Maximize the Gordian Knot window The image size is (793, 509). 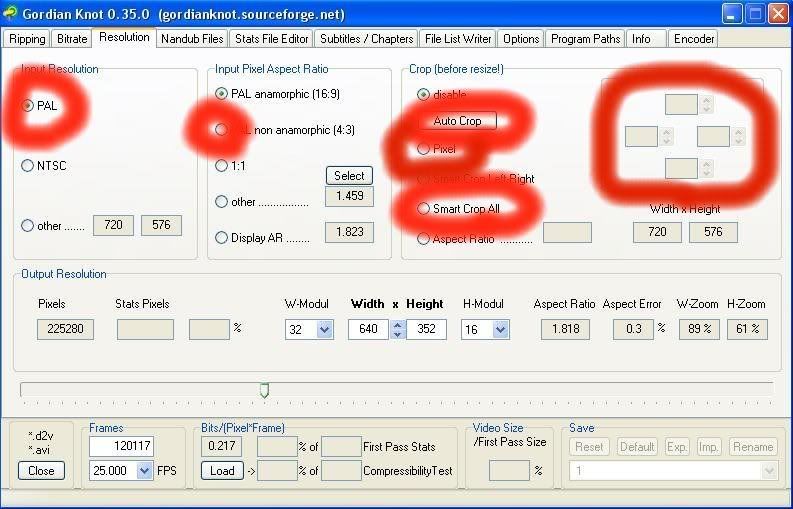[x=756, y=14]
